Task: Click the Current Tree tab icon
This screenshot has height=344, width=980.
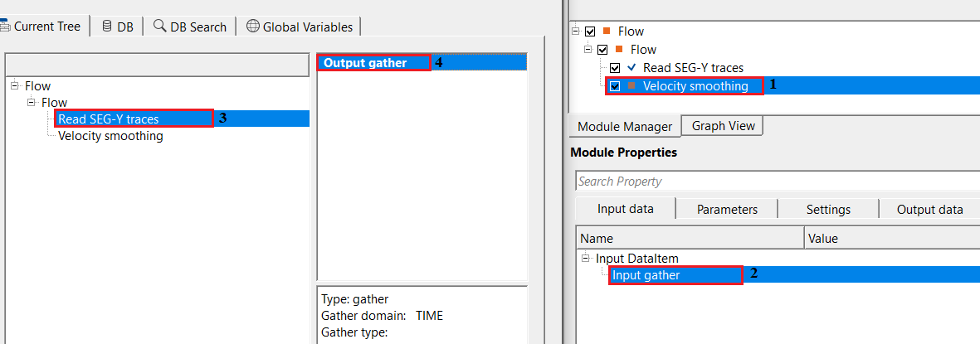Action: click(x=5, y=27)
